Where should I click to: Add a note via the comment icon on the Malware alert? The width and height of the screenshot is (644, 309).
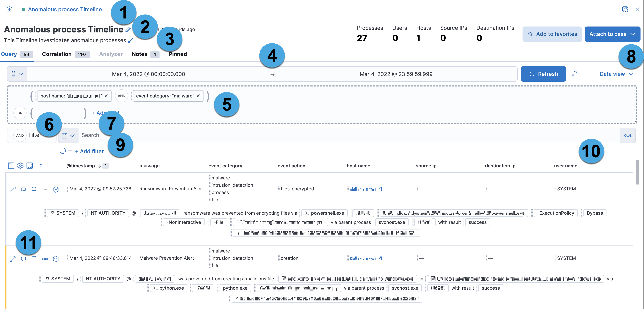[x=24, y=259]
